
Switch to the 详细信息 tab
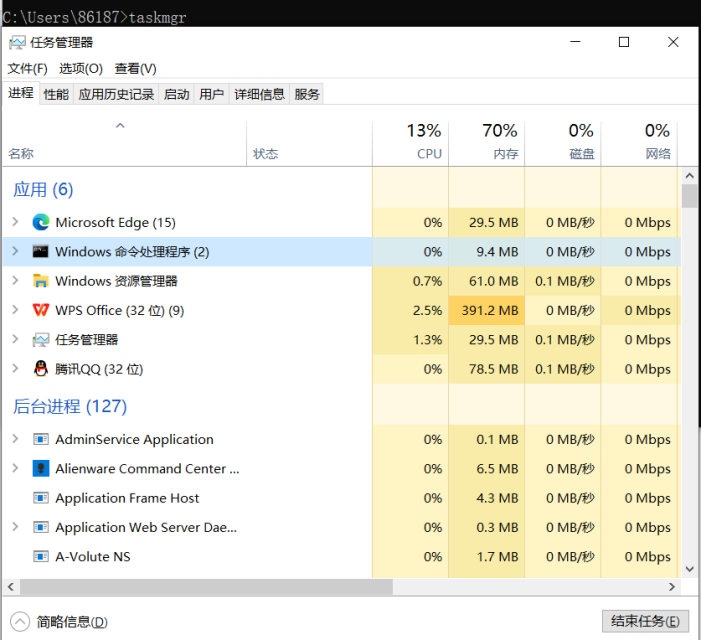pyautogui.click(x=259, y=94)
